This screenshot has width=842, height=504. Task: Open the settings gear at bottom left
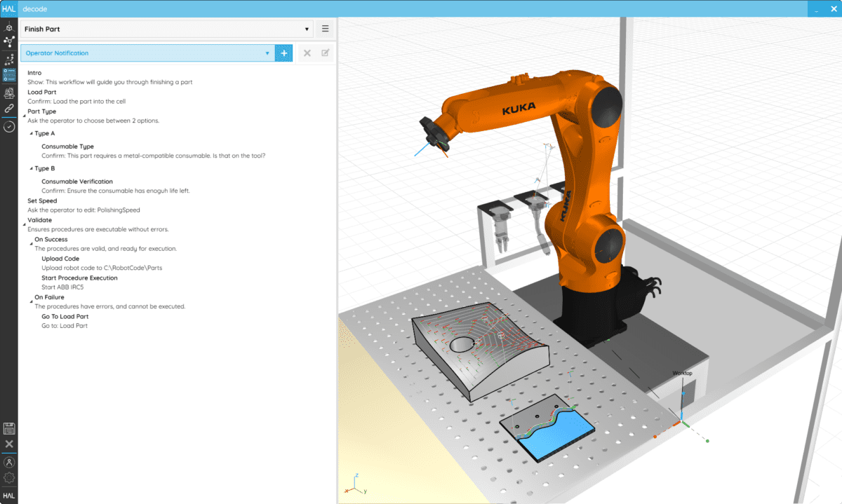(9, 479)
